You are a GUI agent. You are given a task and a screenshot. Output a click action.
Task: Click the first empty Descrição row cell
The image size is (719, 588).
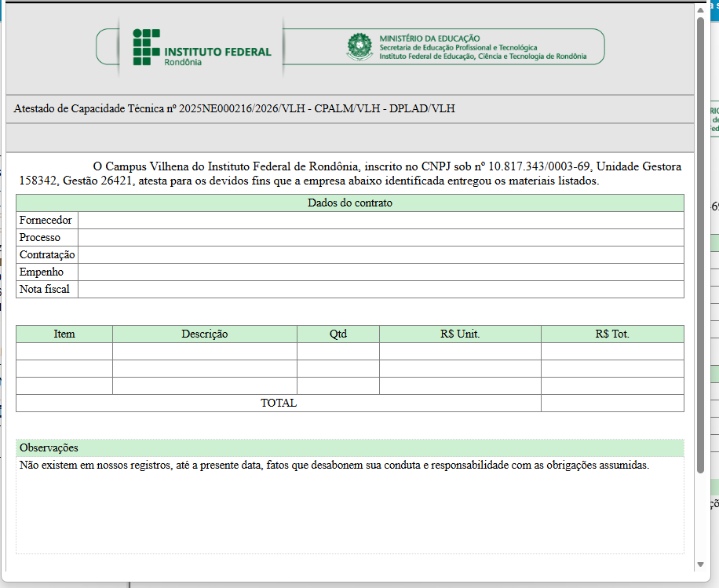tap(205, 352)
